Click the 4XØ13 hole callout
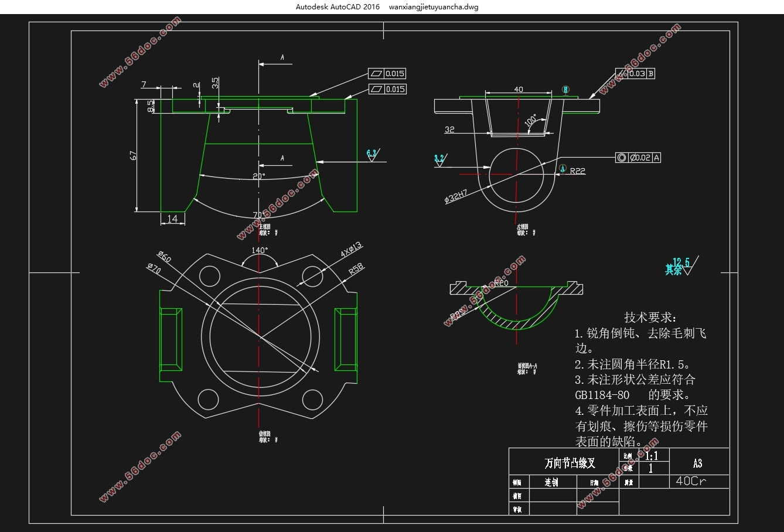 [x=351, y=250]
